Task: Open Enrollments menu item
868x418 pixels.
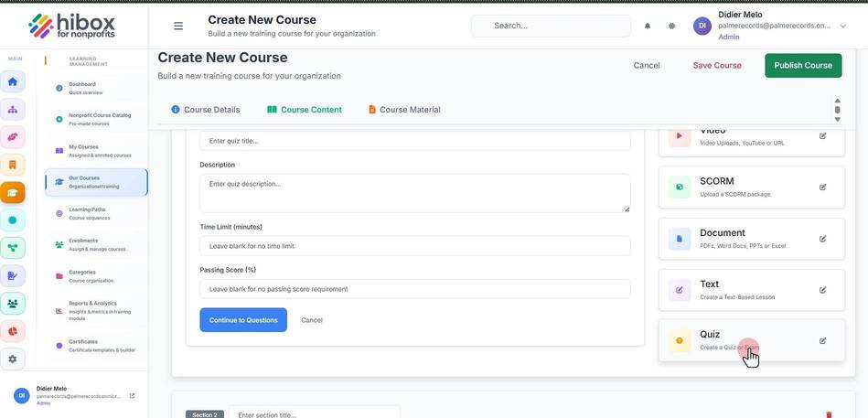Action: (x=96, y=245)
